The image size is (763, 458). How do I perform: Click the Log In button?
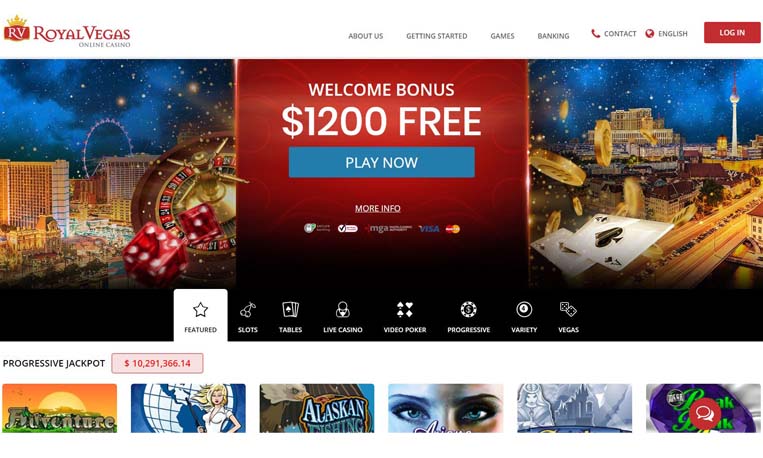pos(732,33)
